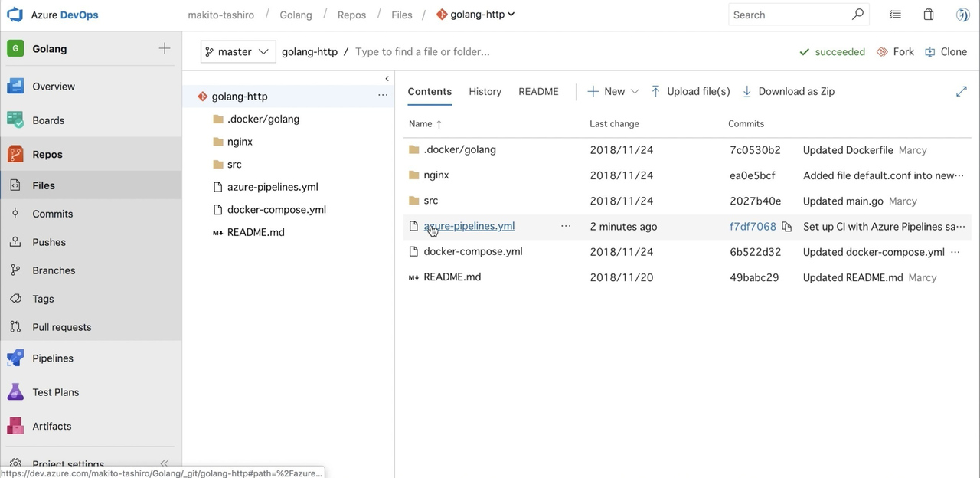Open more options for azure-pipelines.yml row

[566, 226]
